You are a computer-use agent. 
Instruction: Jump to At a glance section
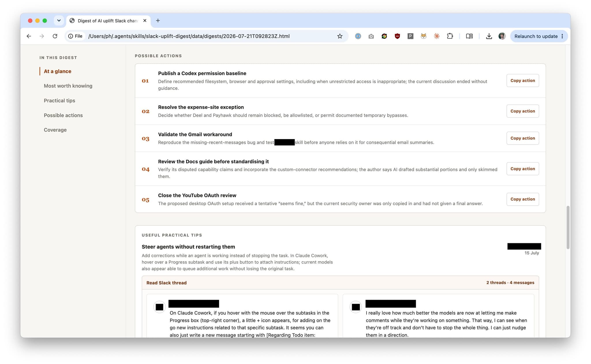[x=57, y=71]
